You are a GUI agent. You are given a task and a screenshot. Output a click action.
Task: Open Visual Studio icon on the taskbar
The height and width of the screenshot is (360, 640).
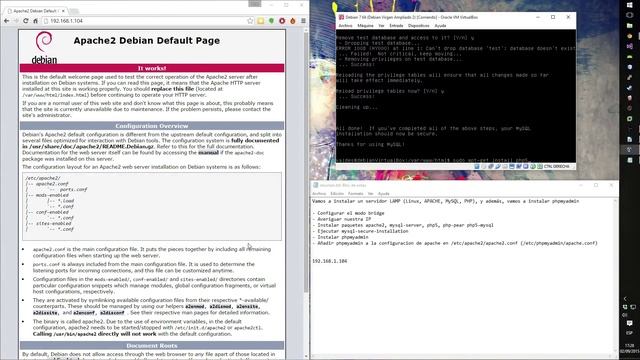(629, 46)
